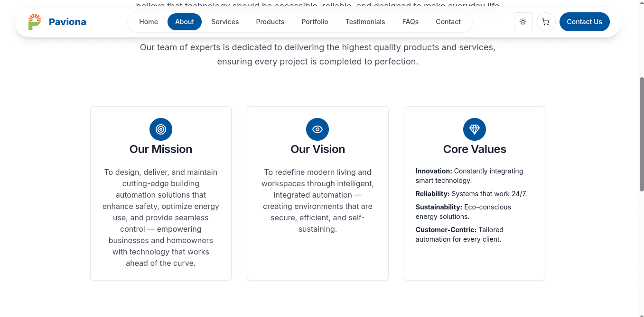Select the About nav item
This screenshot has height=317, width=644.
pos(185,22)
